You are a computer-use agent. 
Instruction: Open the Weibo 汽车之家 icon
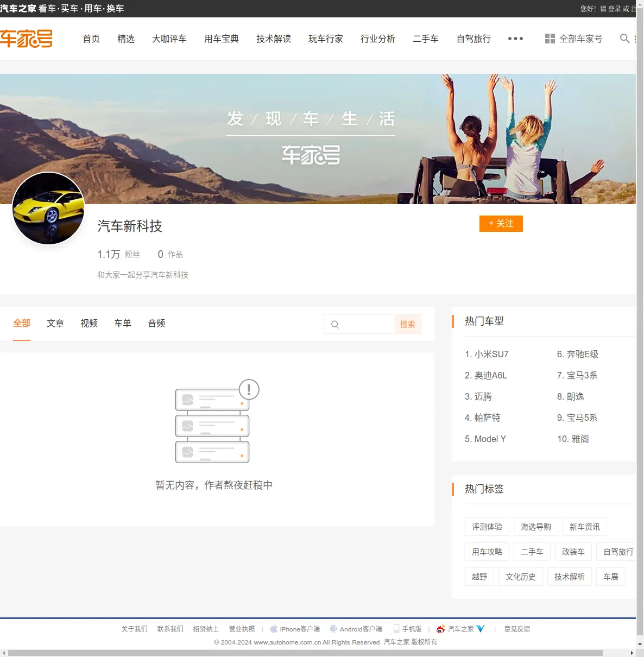(441, 629)
